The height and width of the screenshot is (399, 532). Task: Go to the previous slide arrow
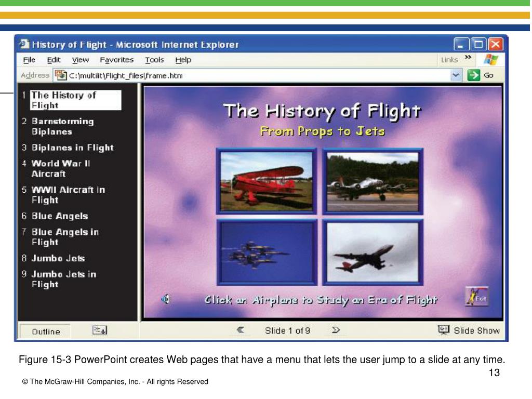click(x=240, y=330)
